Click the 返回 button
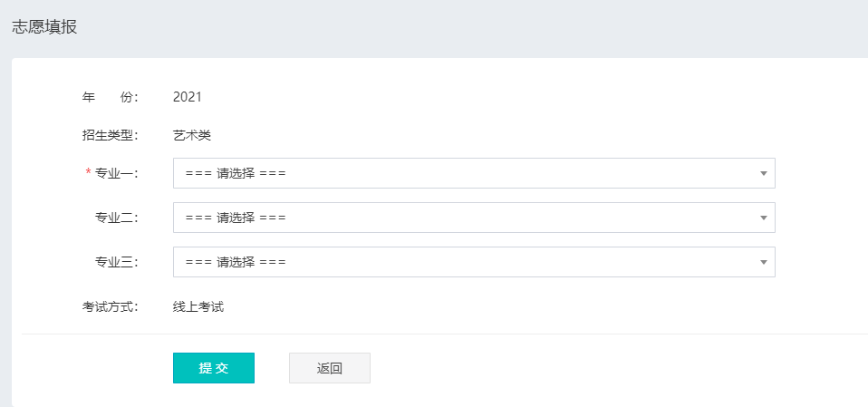This screenshot has width=868, height=407. 329,368
